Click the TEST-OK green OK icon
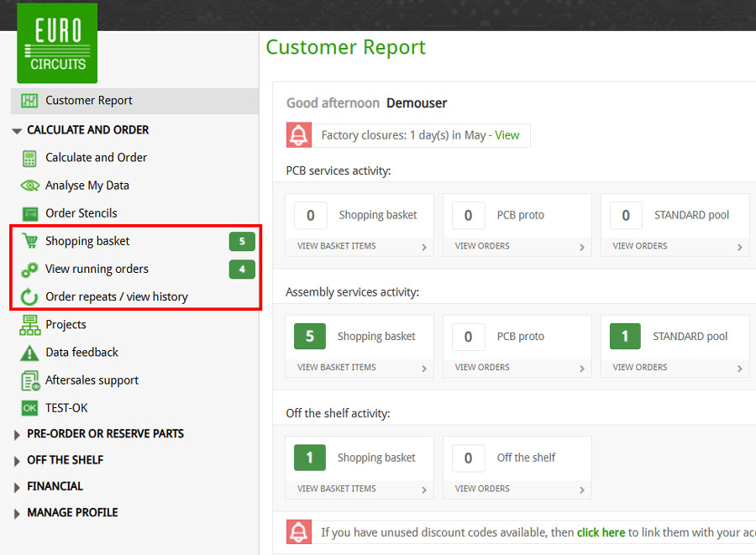The width and height of the screenshot is (756, 555). [29, 408]
